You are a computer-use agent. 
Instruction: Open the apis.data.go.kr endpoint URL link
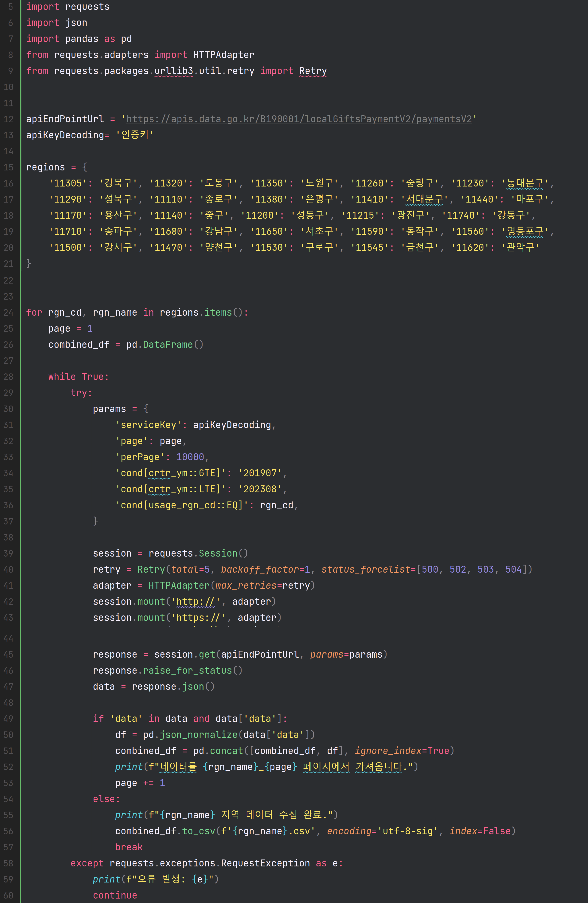pos(299,119)
